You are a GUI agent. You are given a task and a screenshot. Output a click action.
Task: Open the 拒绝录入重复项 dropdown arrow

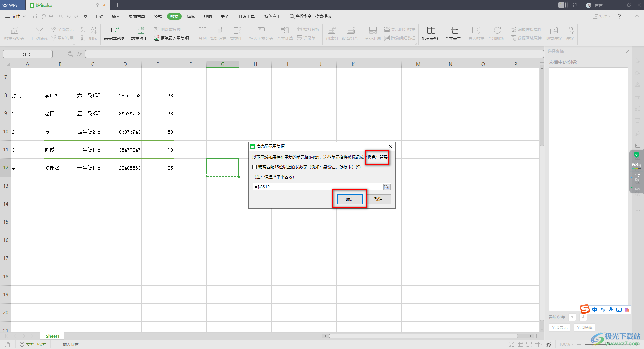pos(191,38)
